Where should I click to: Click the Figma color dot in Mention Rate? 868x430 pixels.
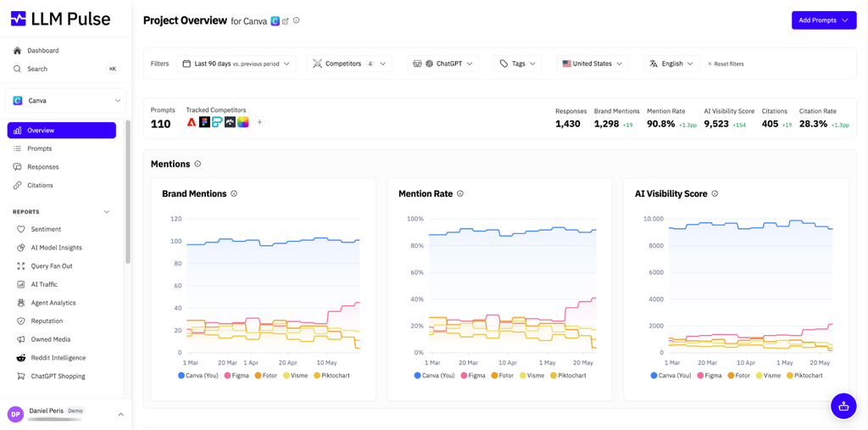pyautogui.click(x=464, y=375)
